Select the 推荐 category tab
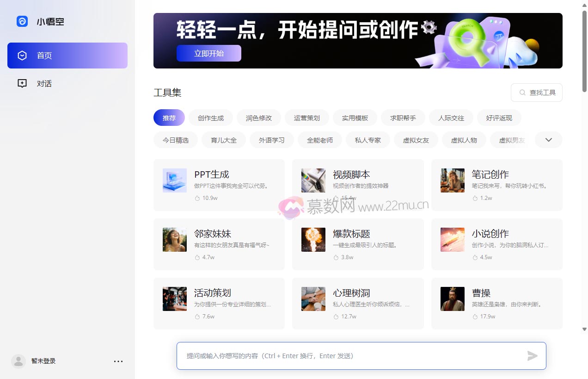The width and height of the screenshot is (588, 379). tap(169, 118)
